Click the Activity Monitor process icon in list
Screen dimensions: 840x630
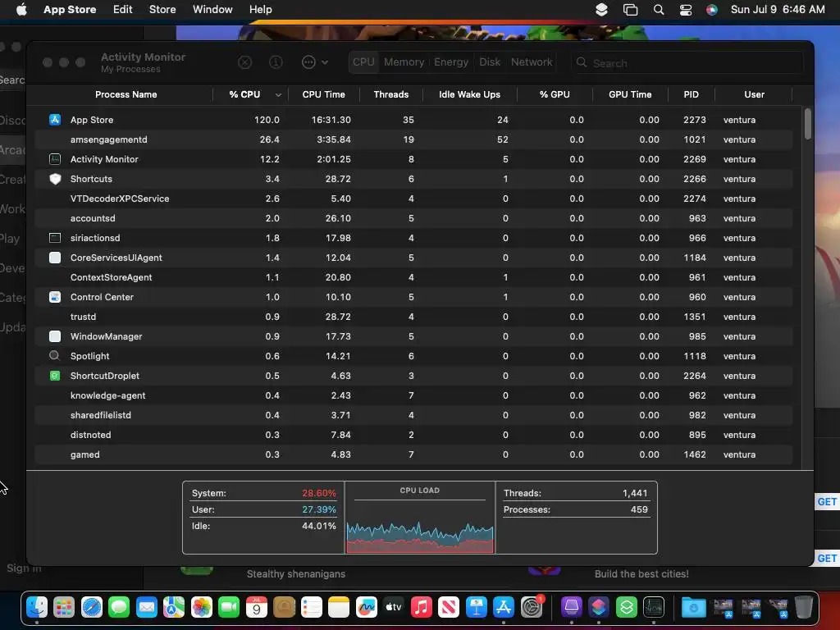pyautogui.click(x=55, y=159)
